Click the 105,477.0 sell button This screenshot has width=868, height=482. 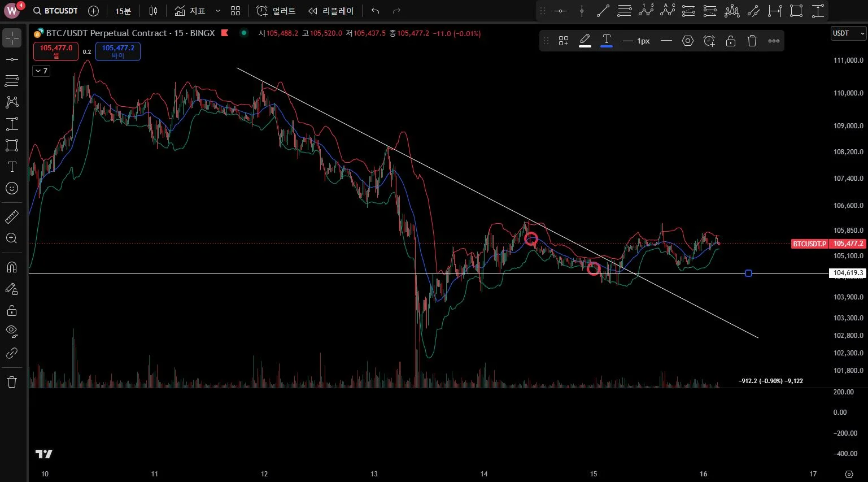56,51
